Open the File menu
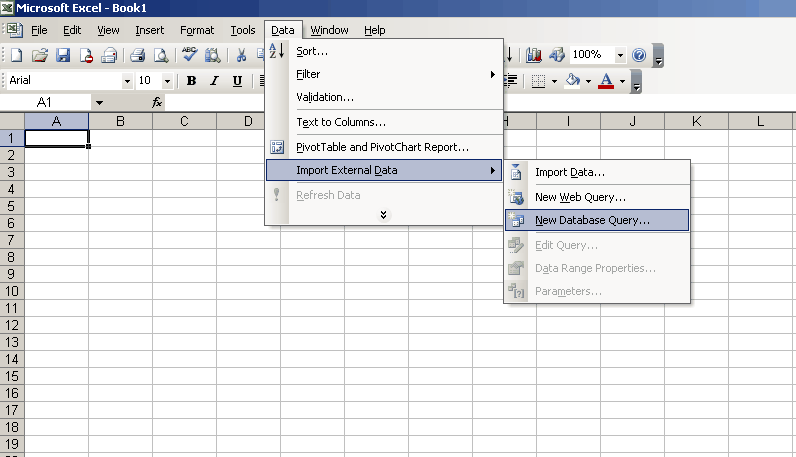This screenshot has height=457, width=796. tap(39, 30)
